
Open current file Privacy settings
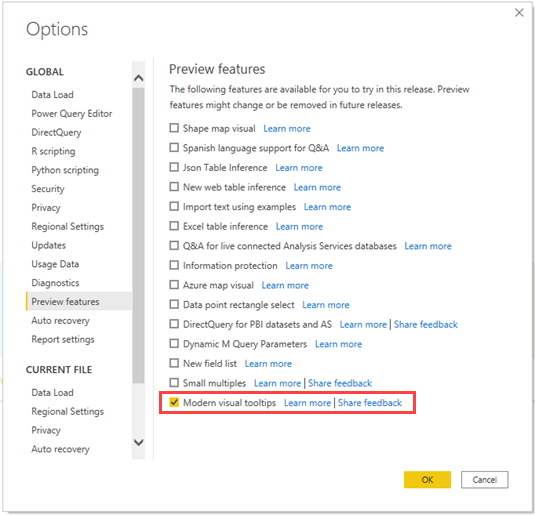(x=46, y=430)
